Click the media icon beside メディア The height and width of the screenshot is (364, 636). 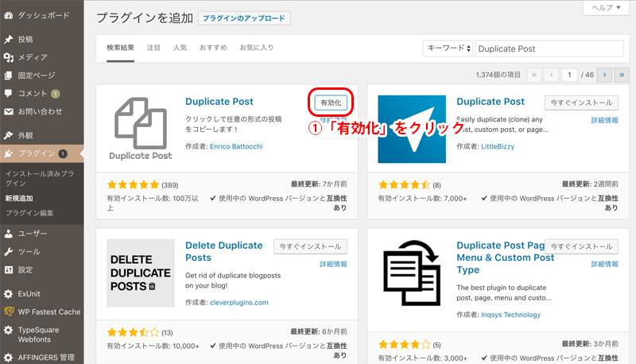[9, 57]
